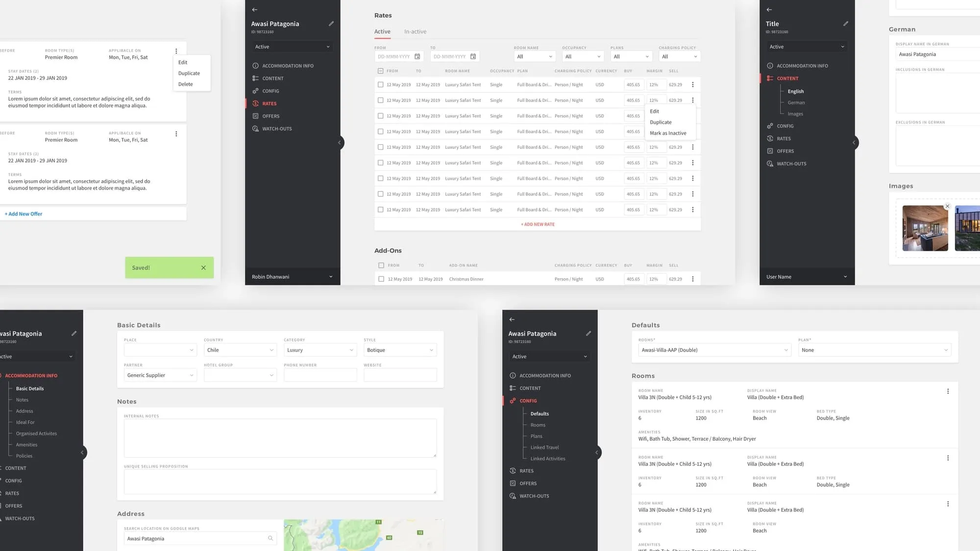980x551 pixels.
Task: Open kebab menu for first Villa 3N room
Action: tap(948, 391)
